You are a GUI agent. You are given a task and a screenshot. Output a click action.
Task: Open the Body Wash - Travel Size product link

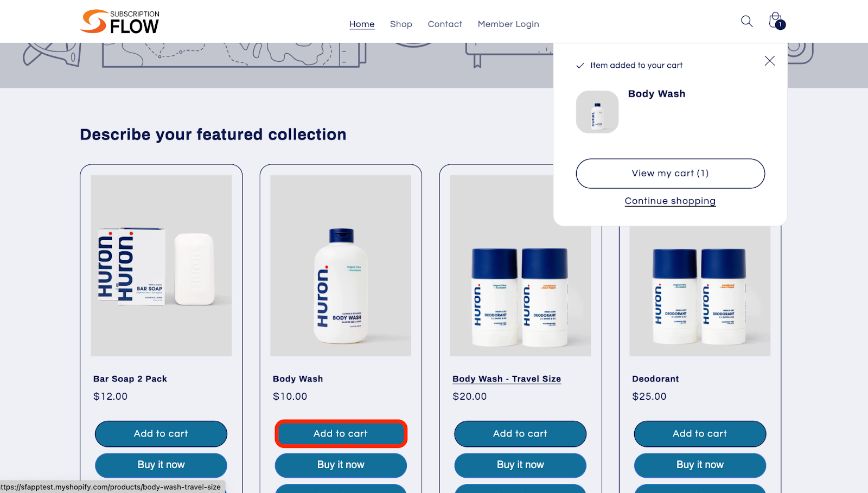(507, 379)
